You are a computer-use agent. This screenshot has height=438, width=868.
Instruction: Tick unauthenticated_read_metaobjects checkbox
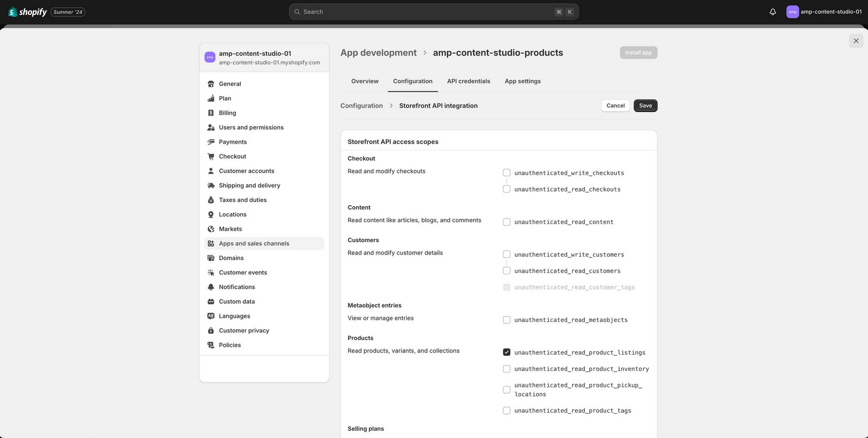tap(506, 320)
